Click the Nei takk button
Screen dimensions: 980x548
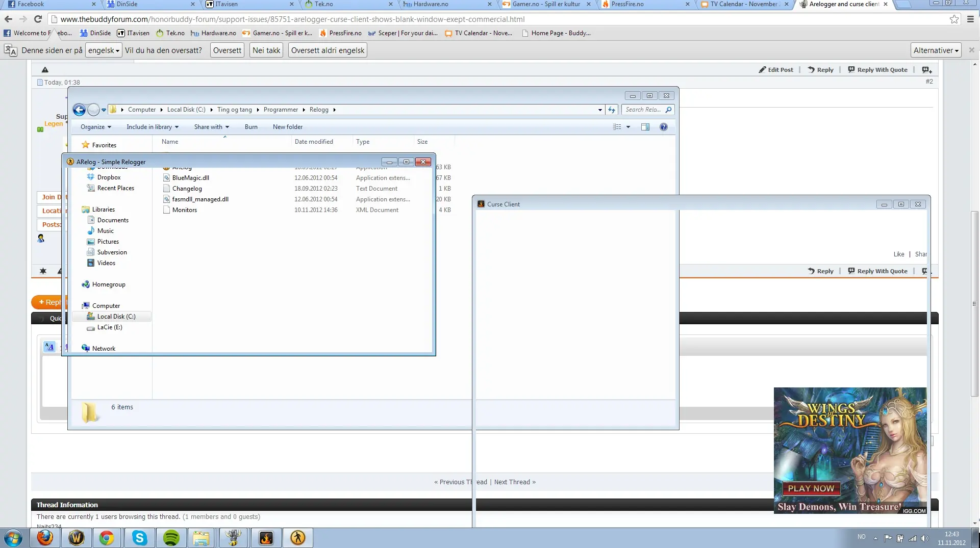pos(266,50)
